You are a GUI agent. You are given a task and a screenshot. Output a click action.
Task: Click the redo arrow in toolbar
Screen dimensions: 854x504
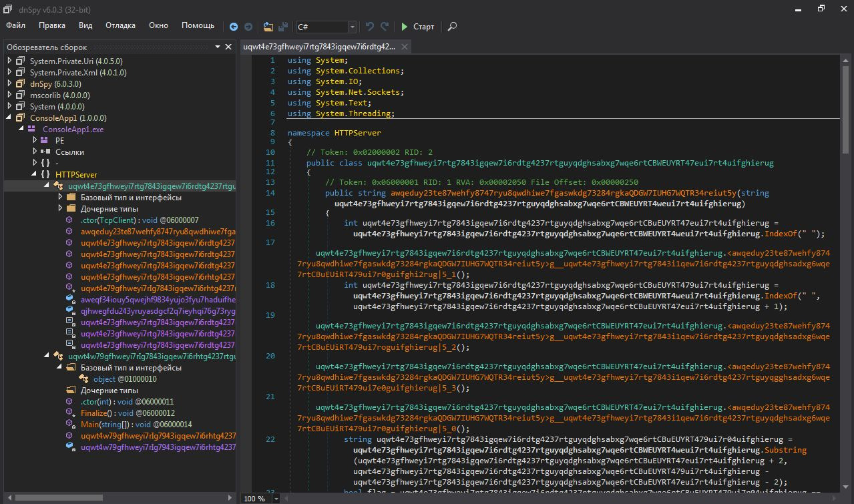pyautogui.click(x=385, y=27)
